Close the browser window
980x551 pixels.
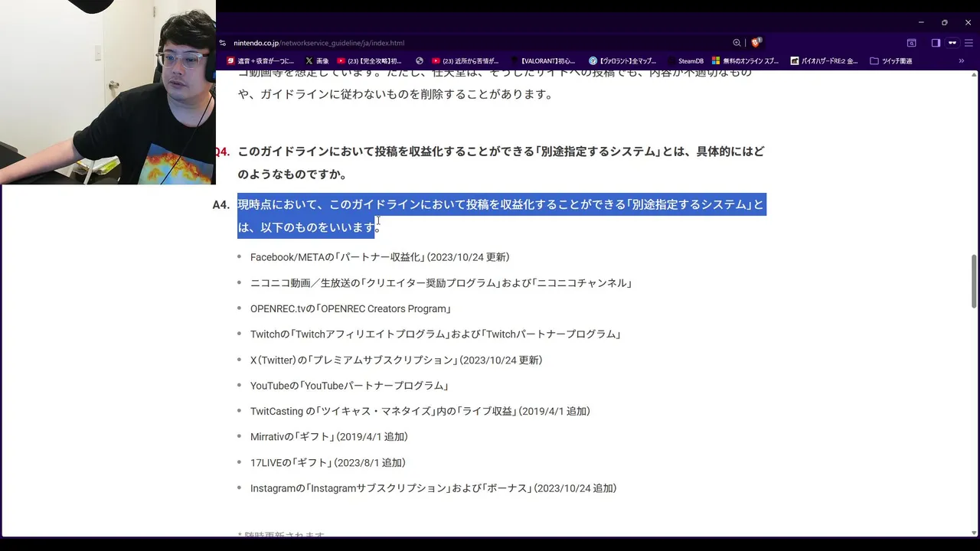[968, 22]
